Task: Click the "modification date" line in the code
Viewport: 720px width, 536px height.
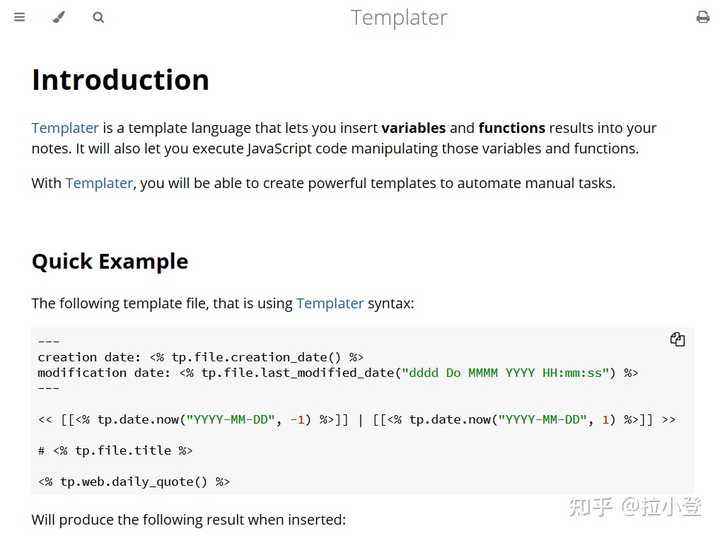Action: point(337,373)
